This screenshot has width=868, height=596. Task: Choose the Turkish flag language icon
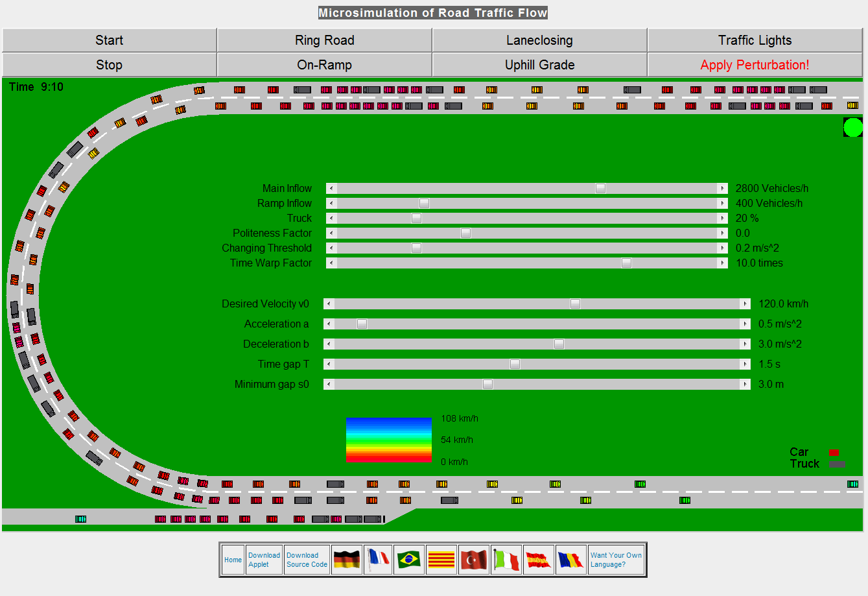(x=473, y=559)
